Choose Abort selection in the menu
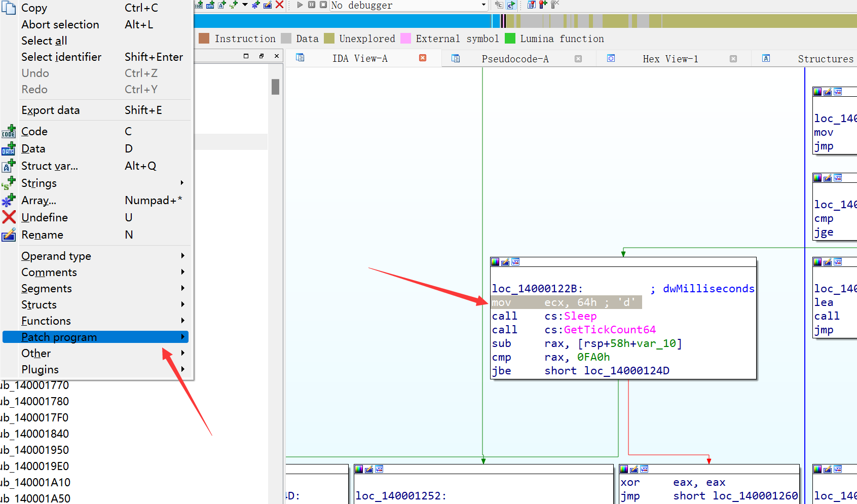The height and width of the screenshot is (504, 857). (96, 24)
